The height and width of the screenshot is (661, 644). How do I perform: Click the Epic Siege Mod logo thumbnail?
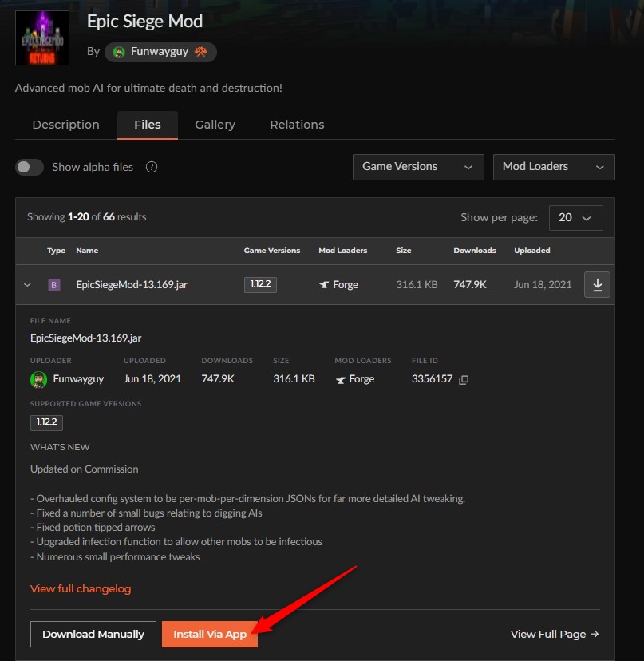pos(42,38)
